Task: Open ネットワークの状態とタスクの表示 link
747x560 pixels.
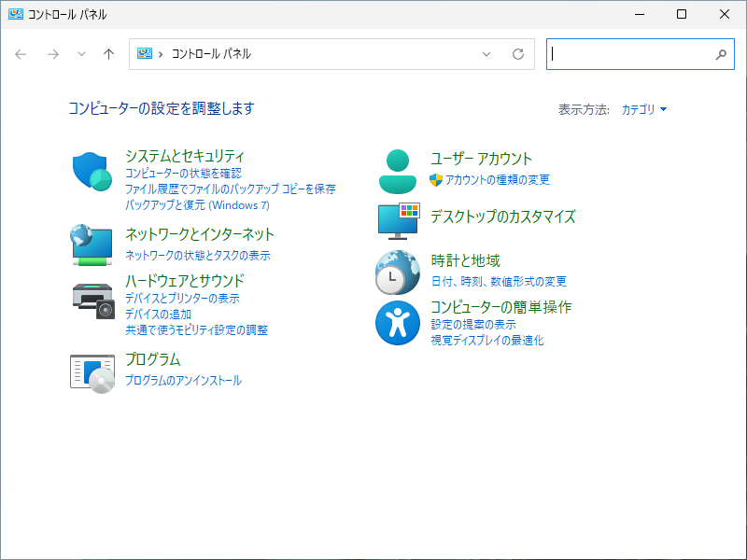Action: coord(198,256)
